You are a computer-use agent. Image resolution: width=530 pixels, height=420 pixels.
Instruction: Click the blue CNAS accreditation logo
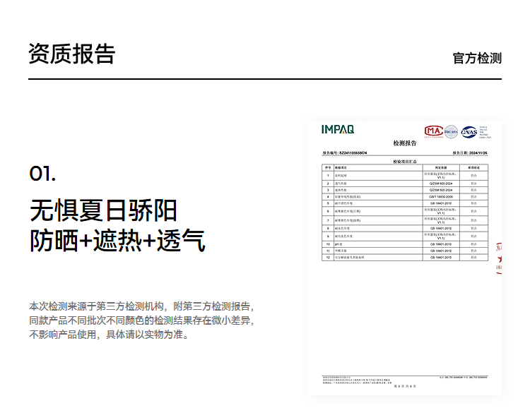(x=469, y=132)
